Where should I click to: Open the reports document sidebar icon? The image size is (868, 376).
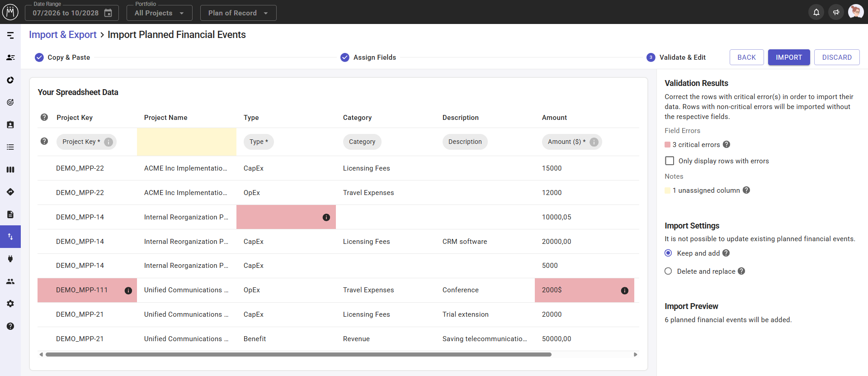(10, 214)
